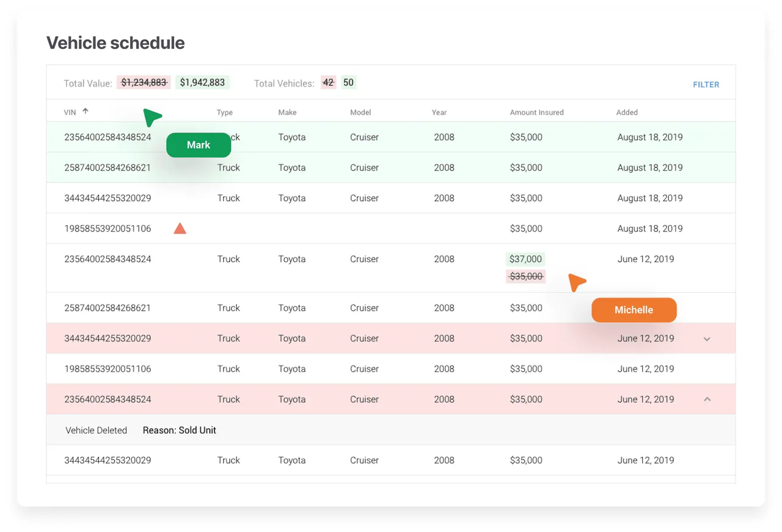Click the Type column header
Image resolution: width=782 pixels, height=532 pixels.
225,112
